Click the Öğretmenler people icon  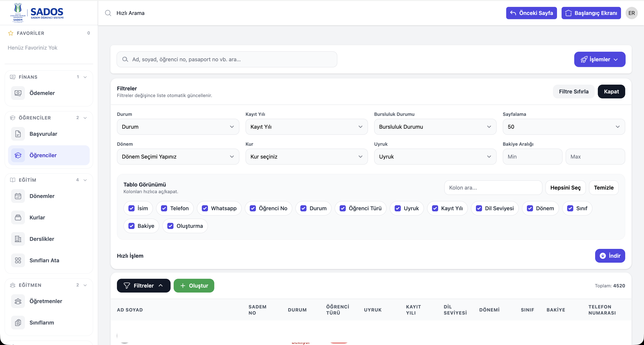[x=18, y=301]
